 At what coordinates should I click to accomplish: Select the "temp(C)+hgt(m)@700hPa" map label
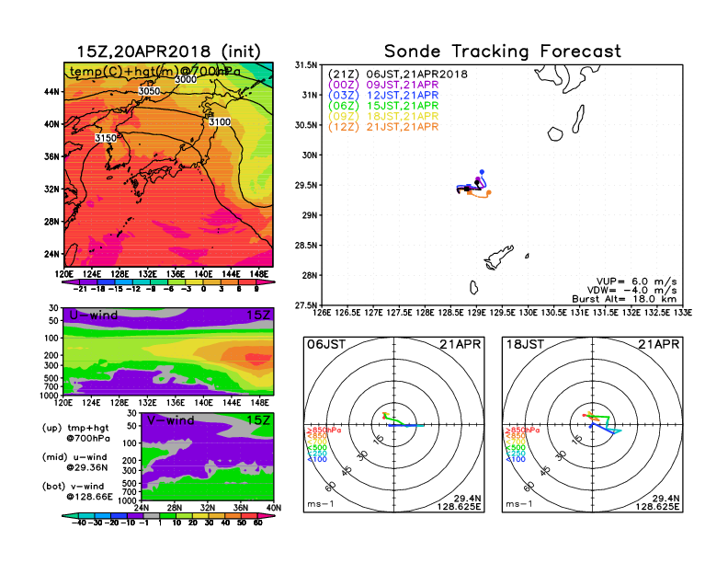point(155,72)
